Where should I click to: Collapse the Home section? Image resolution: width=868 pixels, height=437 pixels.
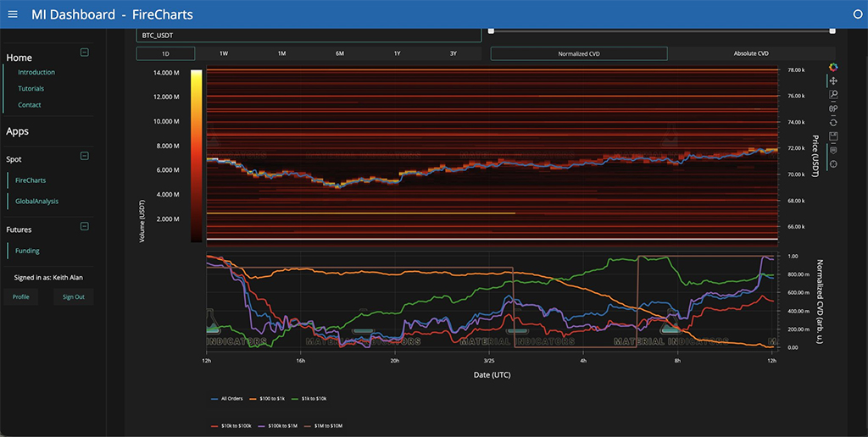[84, 53]
